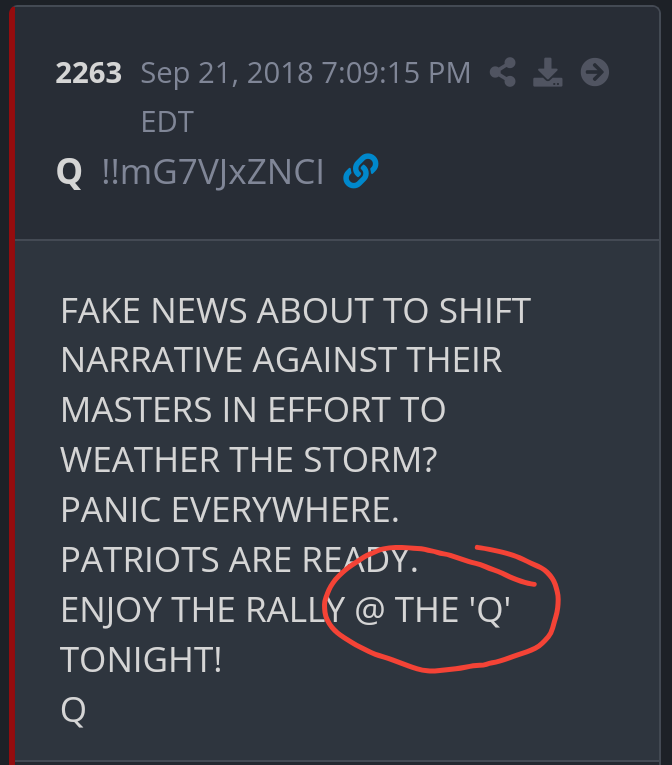The image size is (672, 765).
Task: Click the line NARRATIVE AGAINST THEIR
Action: click(281, 360)
